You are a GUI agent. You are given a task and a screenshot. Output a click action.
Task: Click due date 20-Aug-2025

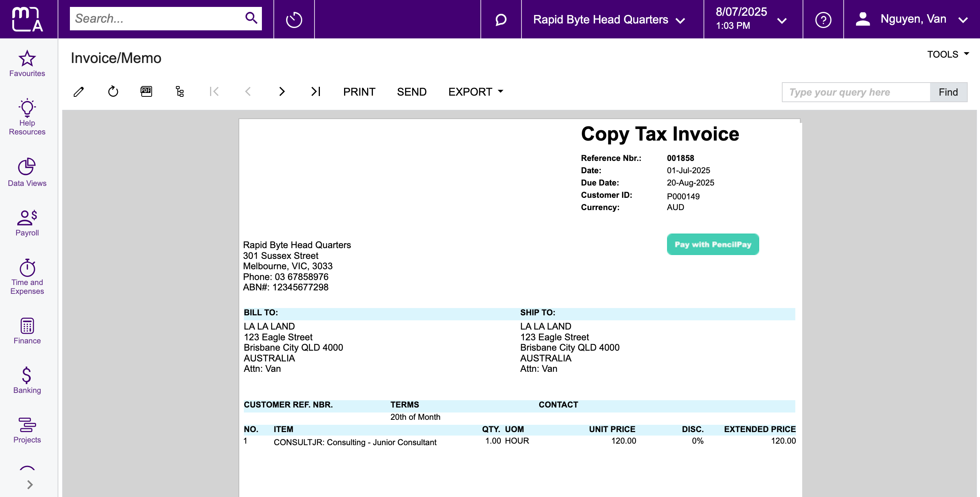click(x=690, y=183)
